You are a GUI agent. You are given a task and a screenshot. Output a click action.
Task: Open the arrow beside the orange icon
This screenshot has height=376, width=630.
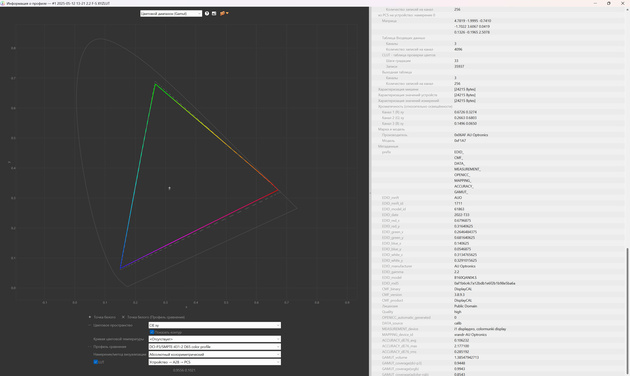tap(227, 13)
